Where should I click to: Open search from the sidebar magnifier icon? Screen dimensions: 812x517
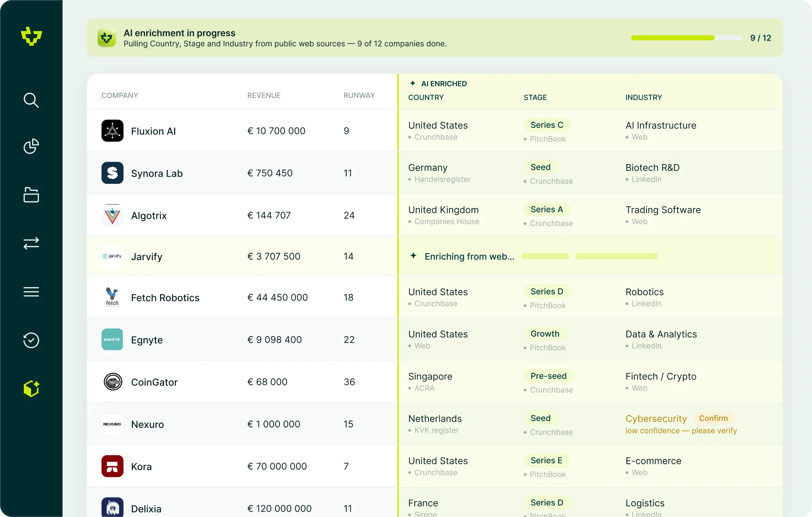(31, 100)
